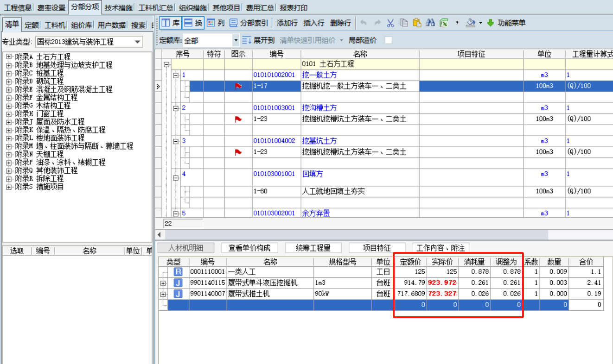Select the 组价库 side tab
This screenshot has width=613, height=364.
pyautogui.click(x=81, y=25)
